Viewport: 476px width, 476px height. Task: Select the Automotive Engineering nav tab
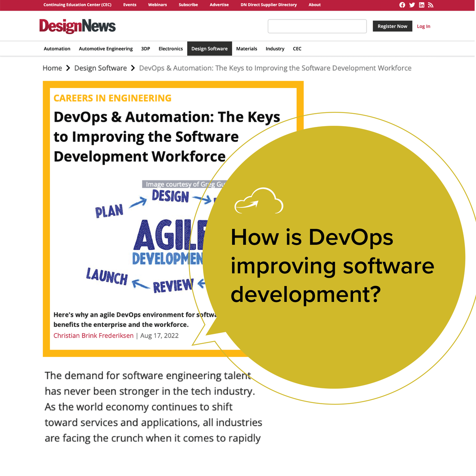(106, 49)
